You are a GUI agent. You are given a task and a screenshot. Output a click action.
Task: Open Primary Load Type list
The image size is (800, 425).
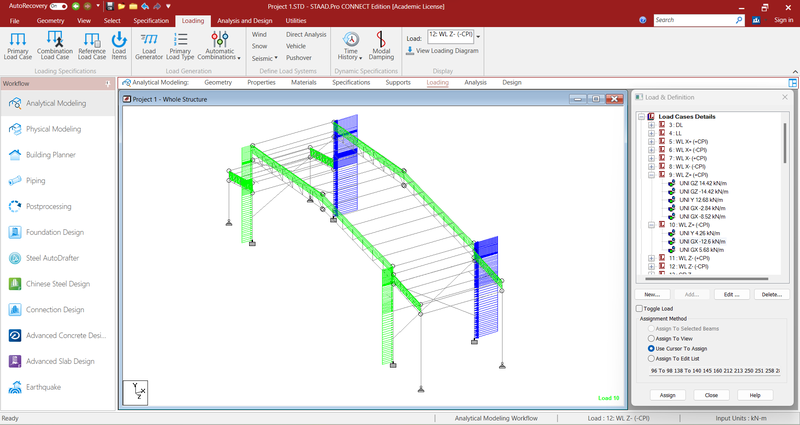(180, 45)
